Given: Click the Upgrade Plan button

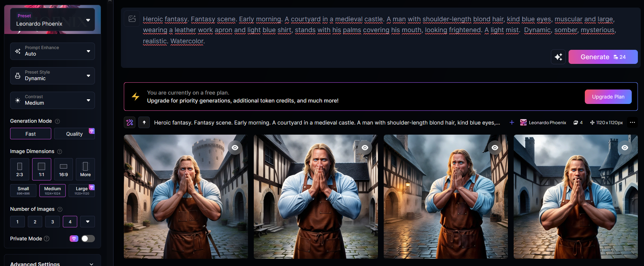Looking at the screenshot, I should point(608,97).
